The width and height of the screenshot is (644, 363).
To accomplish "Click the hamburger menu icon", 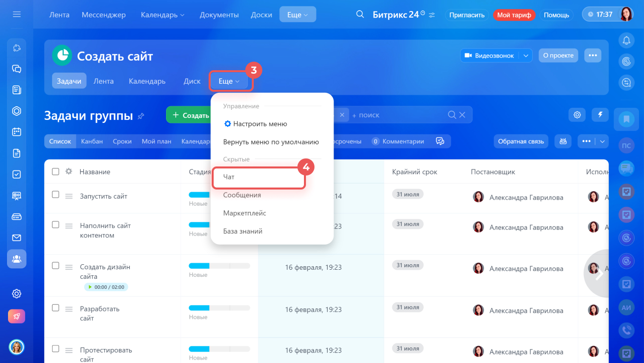I will click(17, 15).
